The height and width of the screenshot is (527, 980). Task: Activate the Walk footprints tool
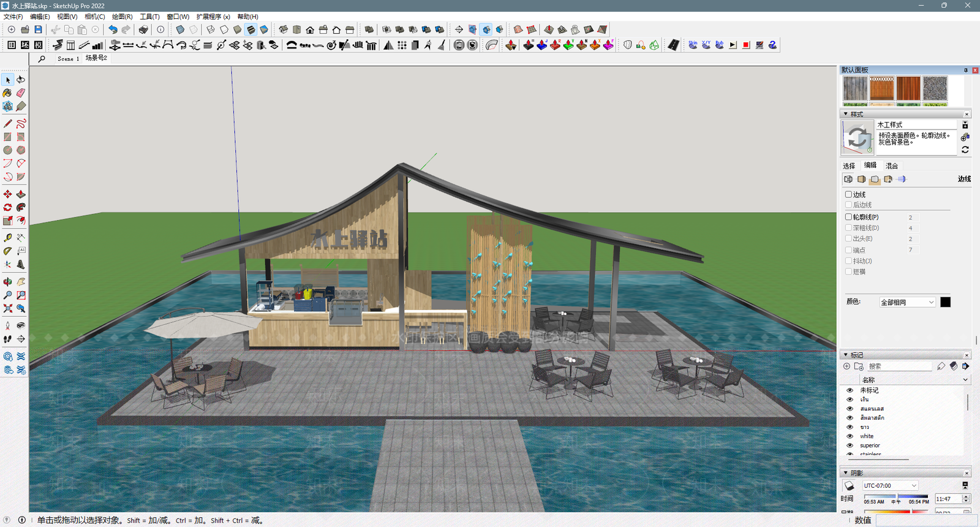click(x=8, y=339)
